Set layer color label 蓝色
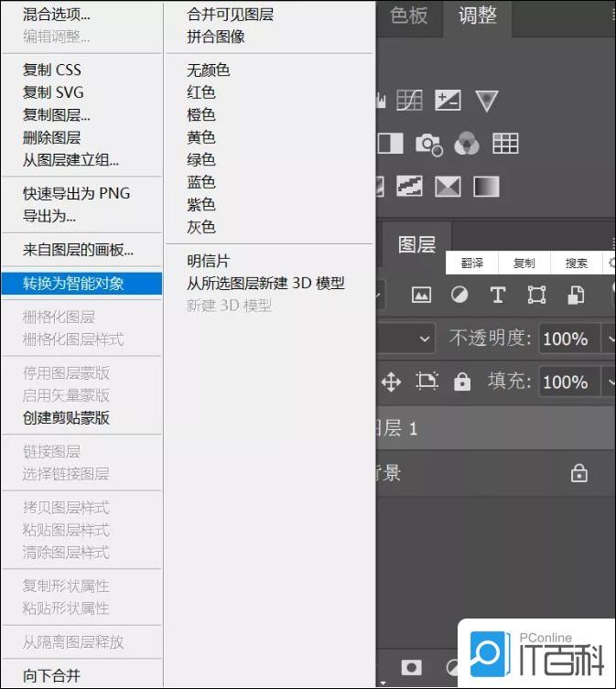 201,182
